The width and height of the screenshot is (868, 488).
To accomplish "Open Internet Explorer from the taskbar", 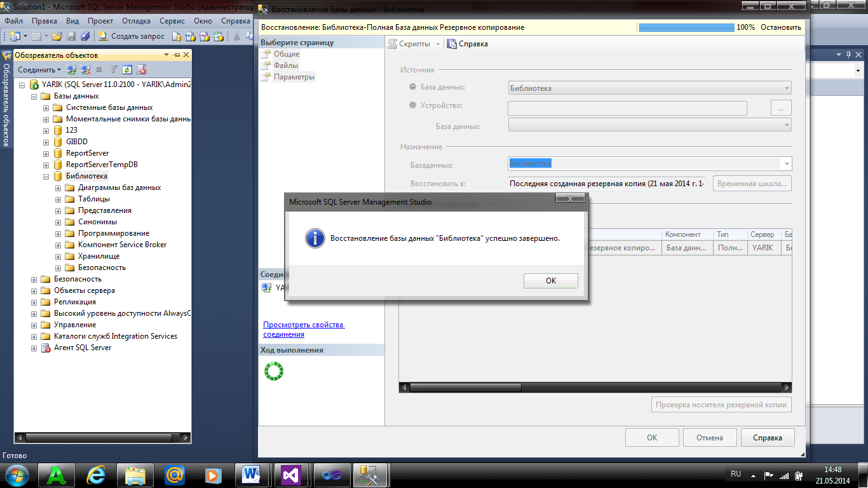I will 97,474.
